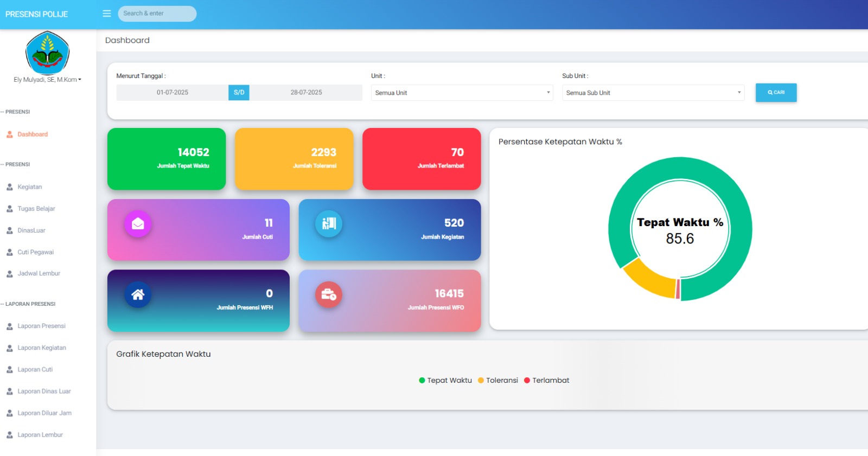Click the icon beside Cuti Pegawai
The width and height of the screenshot is (868, 456).
point(10,252)
